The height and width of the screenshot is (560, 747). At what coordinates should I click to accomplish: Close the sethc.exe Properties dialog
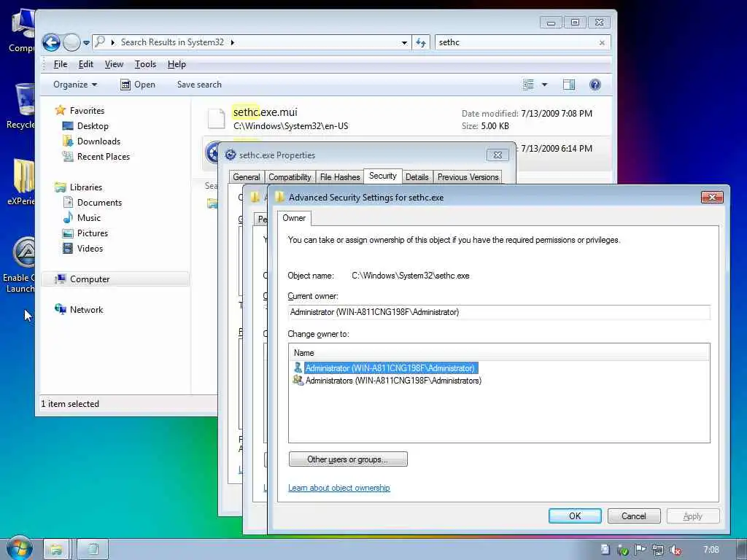point(498,155)
